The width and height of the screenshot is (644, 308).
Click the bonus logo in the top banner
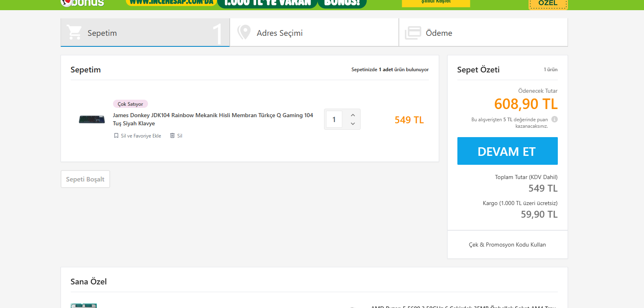point(83,3)
